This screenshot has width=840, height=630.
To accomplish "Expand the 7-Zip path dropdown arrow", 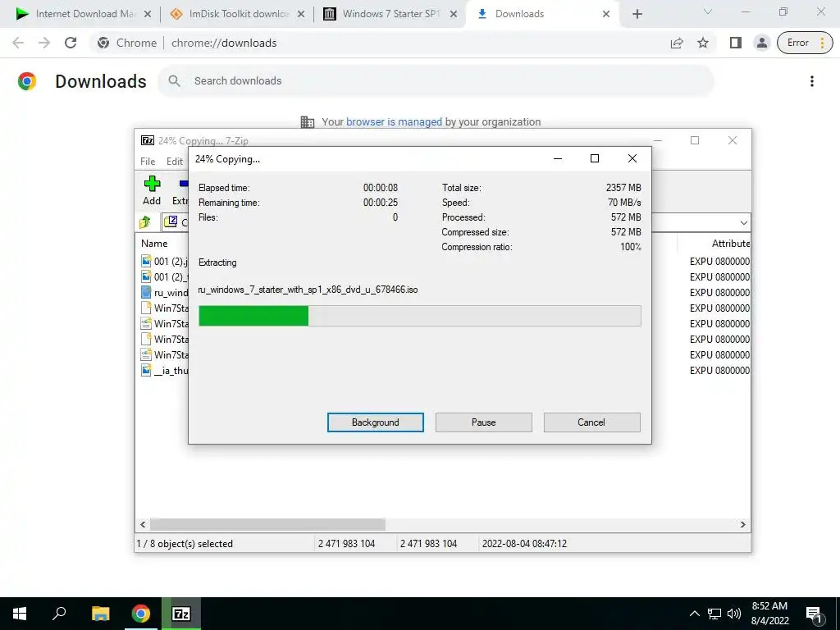I will (x=743, y=222).
